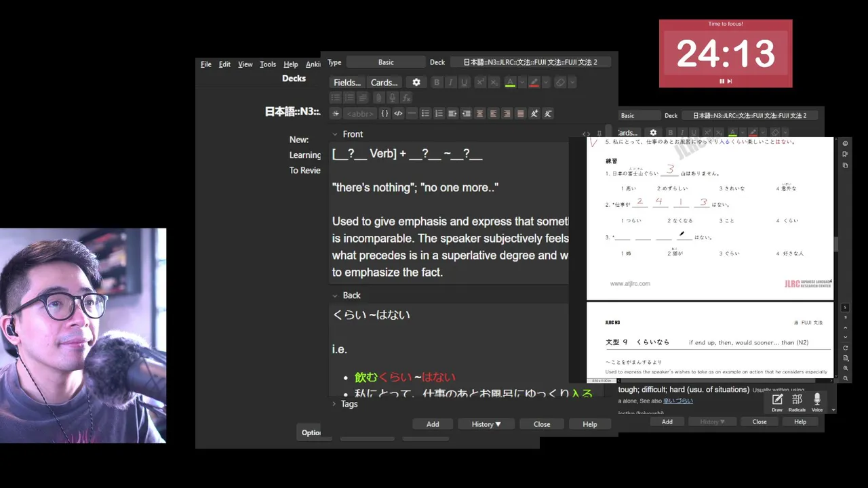Screen dimensions: 868x488
Task: Start Voice input in dictionary panel
Action: [817, 403]
